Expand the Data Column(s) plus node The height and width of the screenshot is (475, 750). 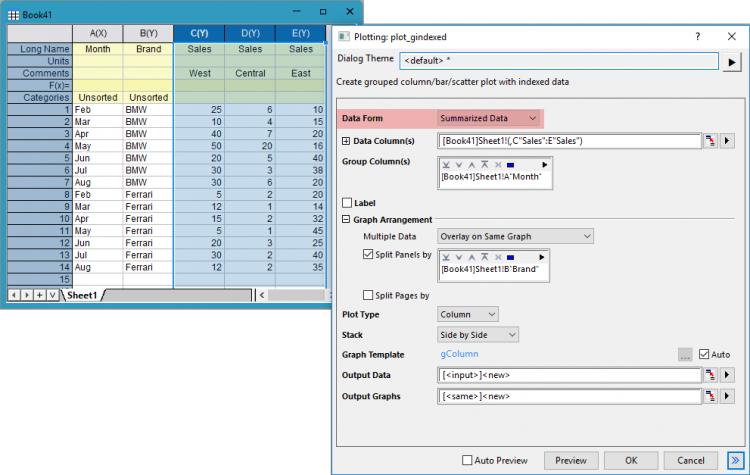pos(346,141)
